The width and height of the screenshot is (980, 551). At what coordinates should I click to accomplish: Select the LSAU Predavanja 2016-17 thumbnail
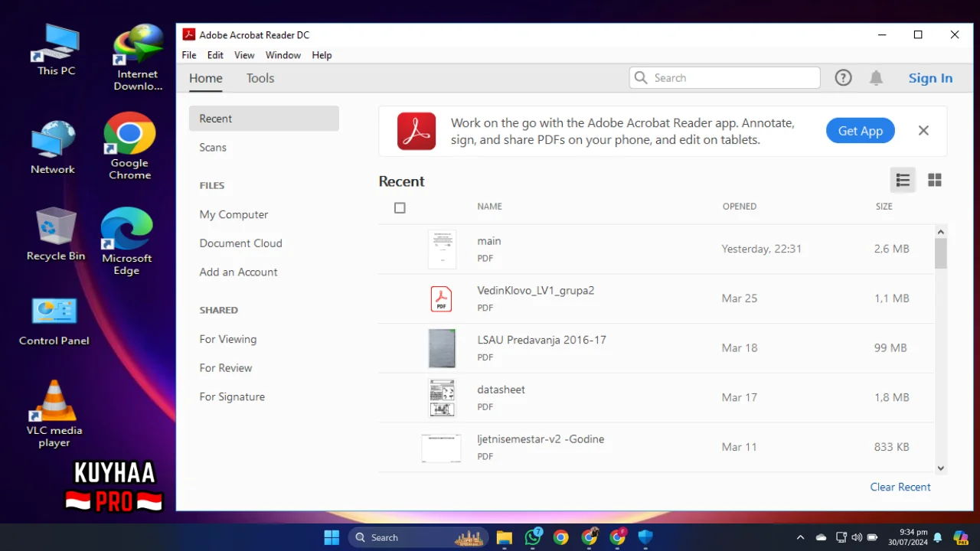(442, 348)
